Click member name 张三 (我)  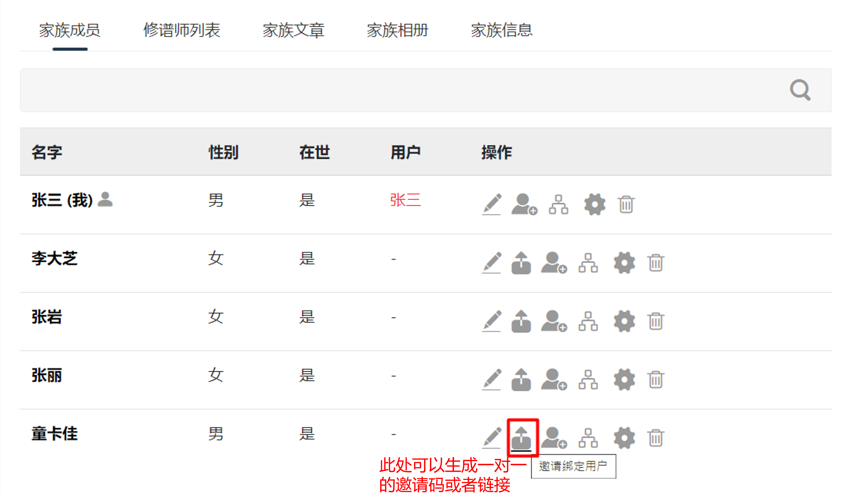(62, 200)
